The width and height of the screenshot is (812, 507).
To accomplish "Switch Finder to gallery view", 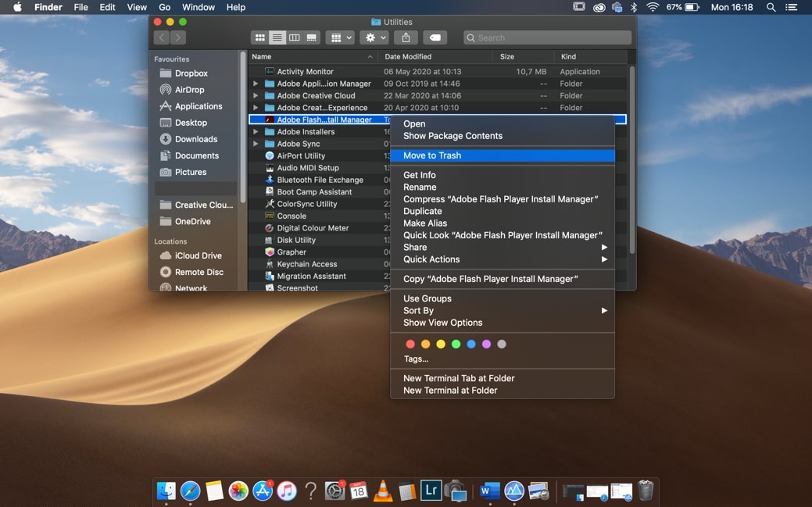I will click(312, 37).
